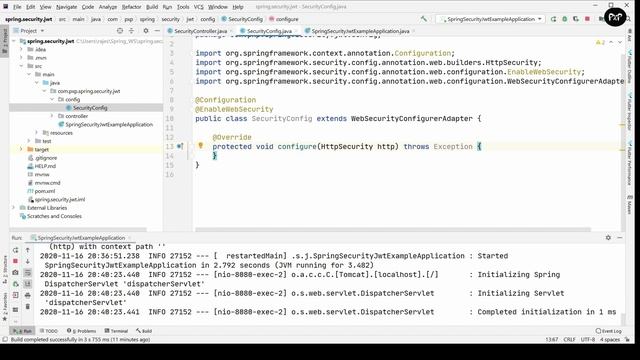
Task: Click the Exit icon in Run panel
Action: click(16, 295)
